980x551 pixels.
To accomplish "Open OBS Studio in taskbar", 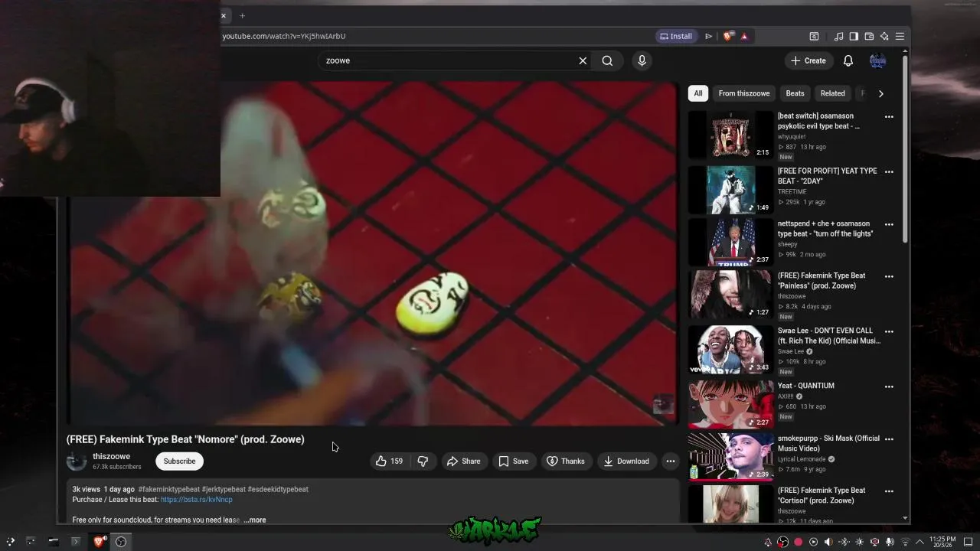I will point(121,542).
